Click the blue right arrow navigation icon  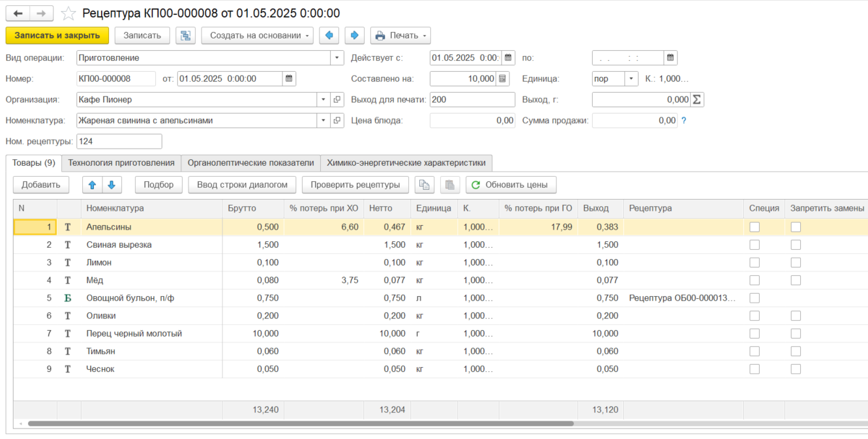(x=354, y=35)
